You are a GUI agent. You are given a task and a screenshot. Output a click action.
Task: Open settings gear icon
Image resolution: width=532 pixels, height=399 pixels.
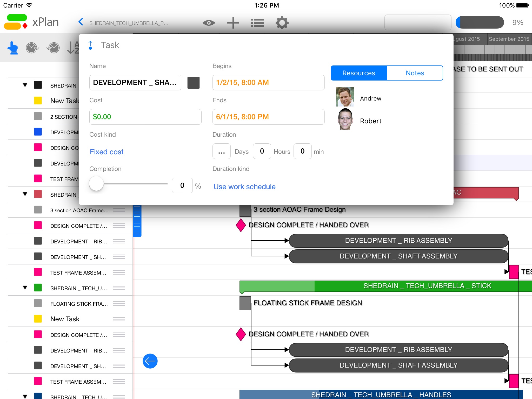(x=282, y=23)
